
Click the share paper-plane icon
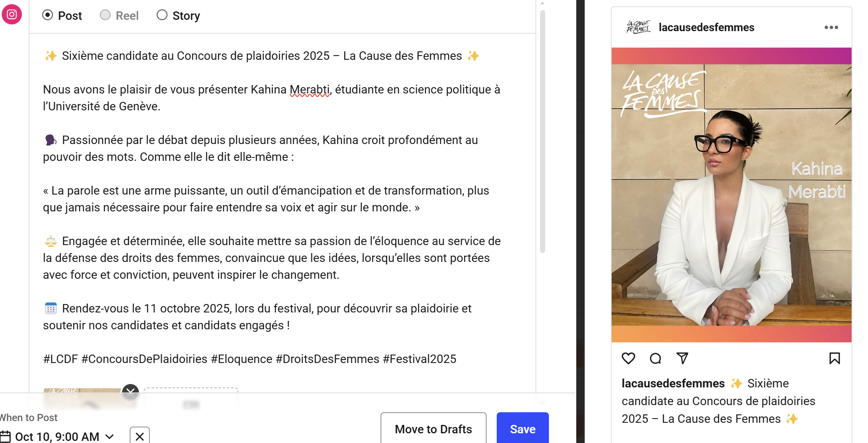click(x=682, y=358)
